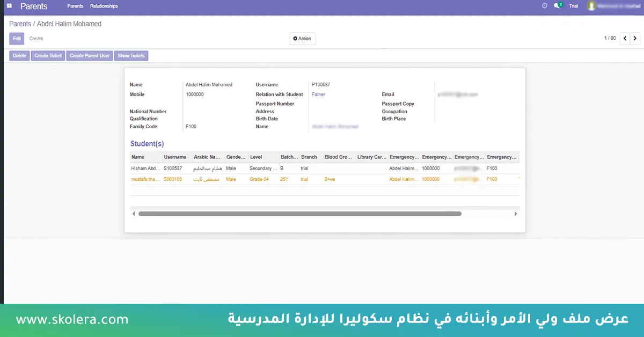Screen dimensions: 644x337
Task: Open the Parents menu item
Action: tap(75, 6)
